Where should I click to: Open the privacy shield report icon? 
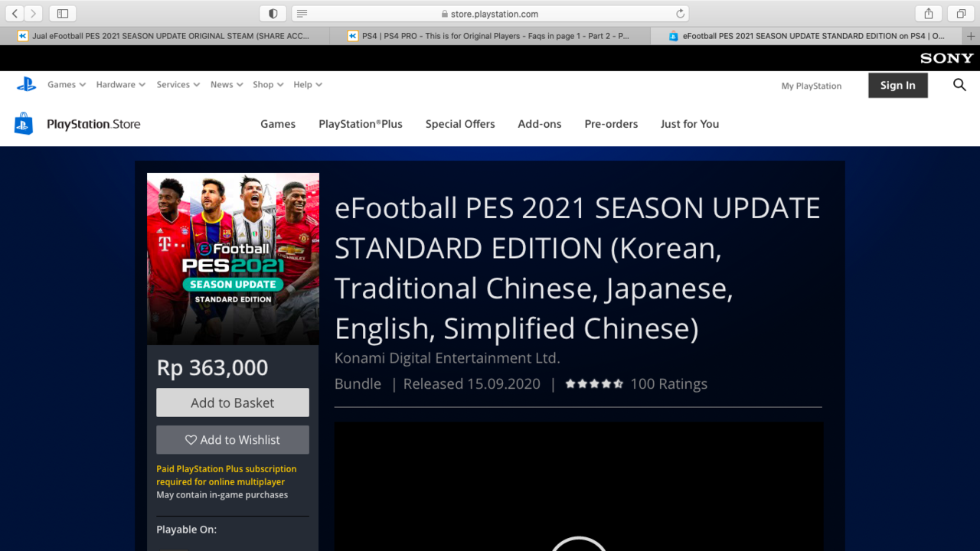(273, 14)
